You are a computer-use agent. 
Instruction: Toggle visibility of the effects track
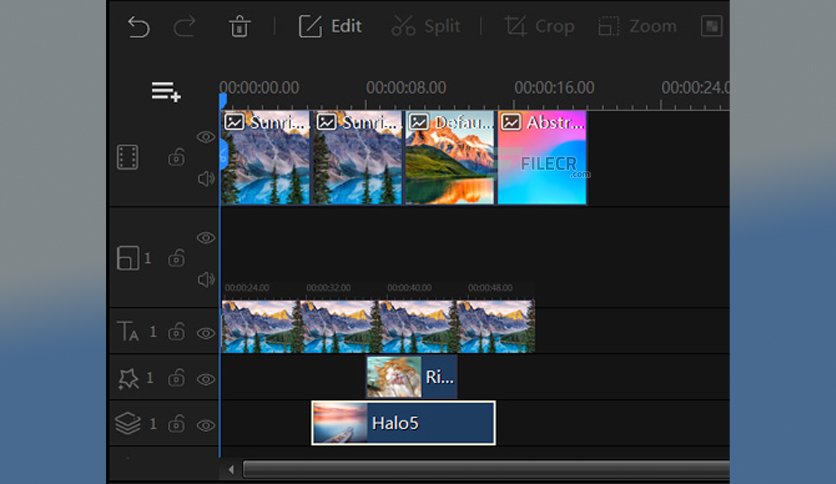(206, 380)
